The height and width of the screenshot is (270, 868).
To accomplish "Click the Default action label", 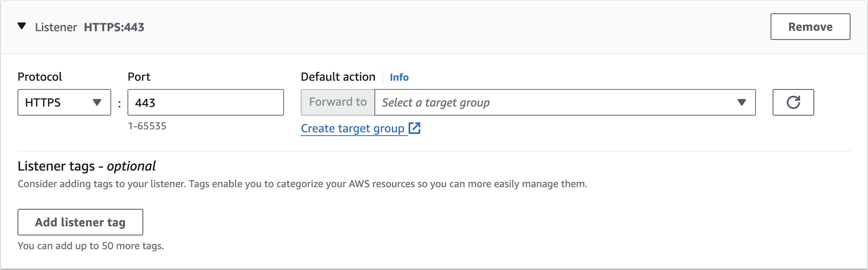I will (338, 77).
